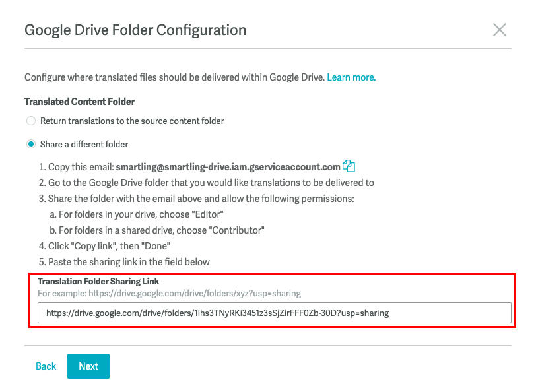Click step 3 'Share the folder with the email' text
The width and height of the screenshot is (536, 392).
pyautogui.click(x=196, y=199)
